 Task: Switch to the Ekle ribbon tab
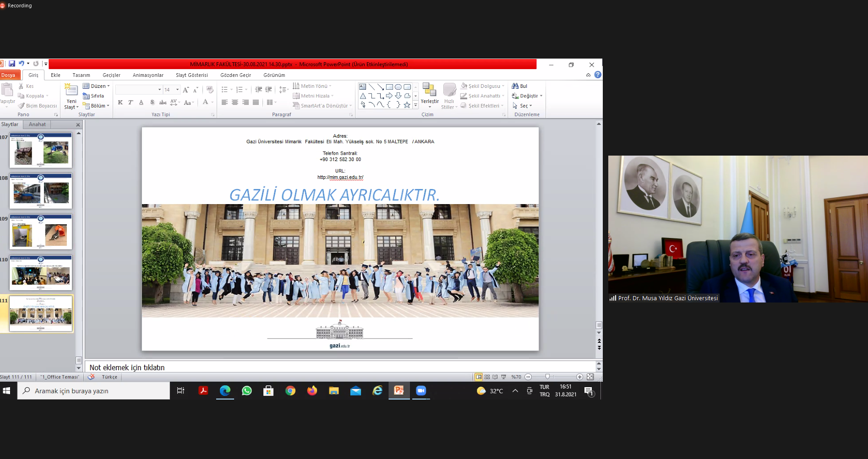click(x=55, y=75)
